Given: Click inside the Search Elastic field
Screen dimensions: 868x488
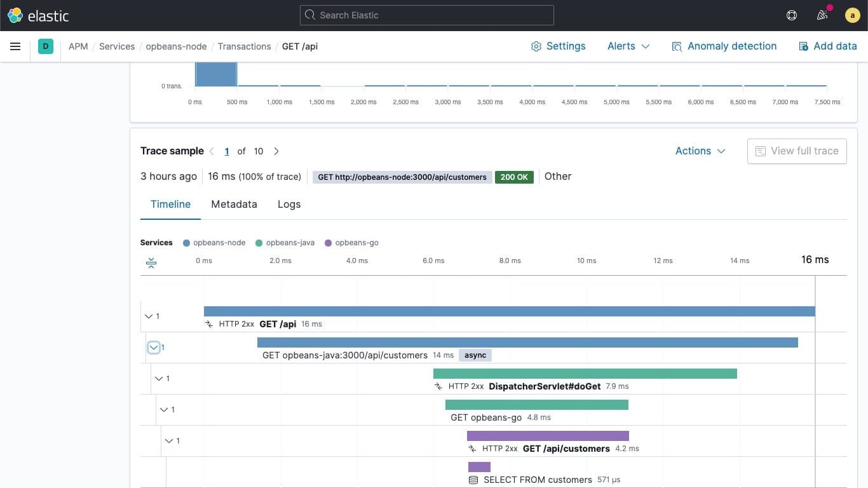Looking at the screenshot, I should click(x=426, y=15).
